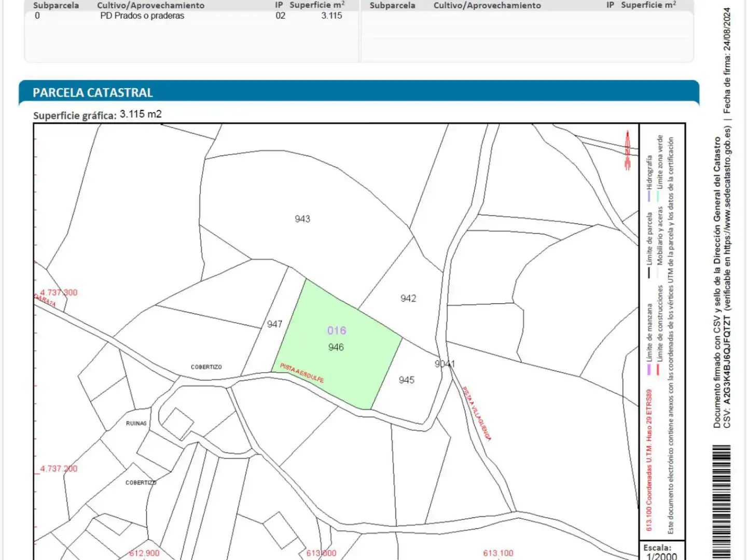The image size is (747, 560).
Task: Click the 'Límite de construcciones' legend entry
Action: [x=660, y=331]
